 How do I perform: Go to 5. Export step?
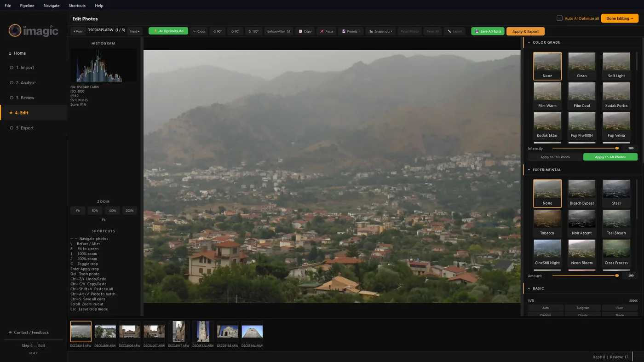click(34, 128)
